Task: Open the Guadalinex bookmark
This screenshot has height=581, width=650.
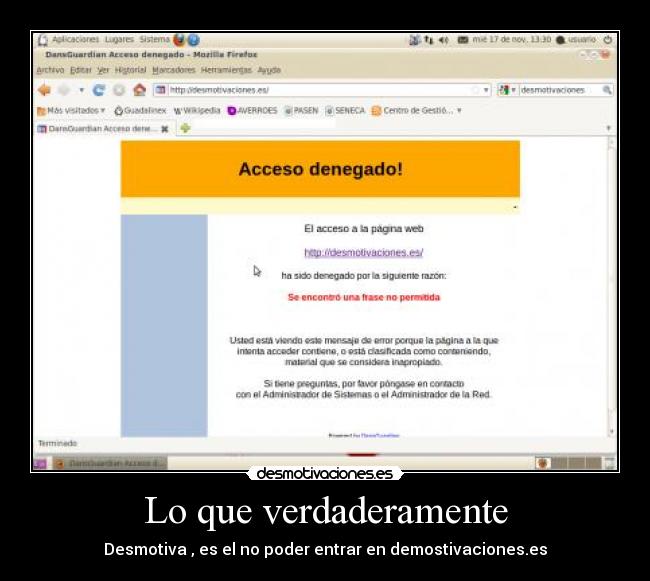Action: (140, 111)
